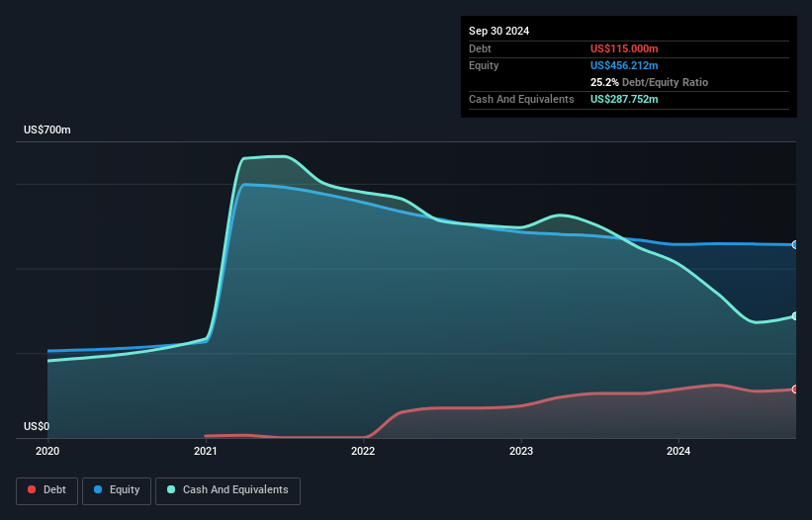Toggle the Equity series legend button
The image size is (812, 520).
(117, 490)
